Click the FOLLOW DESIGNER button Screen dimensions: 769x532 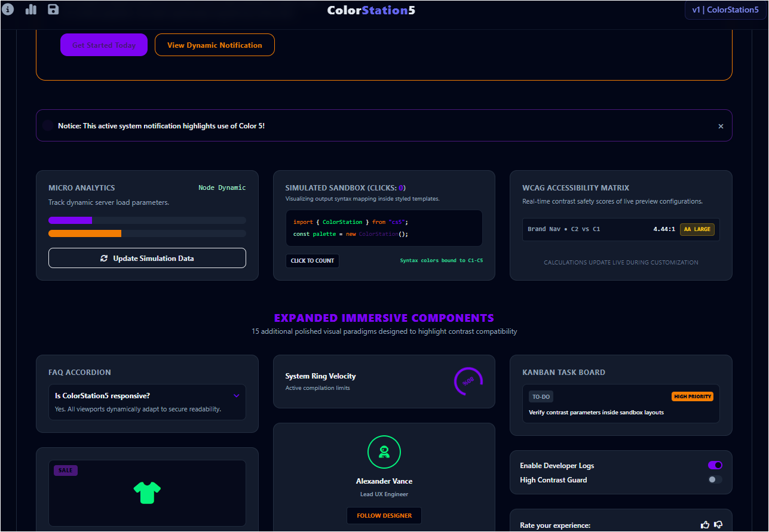point(384,515)
